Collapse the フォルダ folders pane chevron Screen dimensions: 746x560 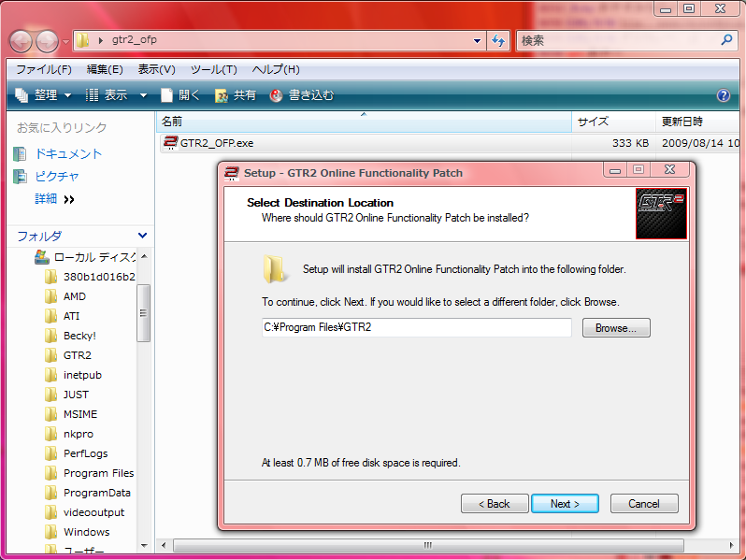(x=142, y=236)
